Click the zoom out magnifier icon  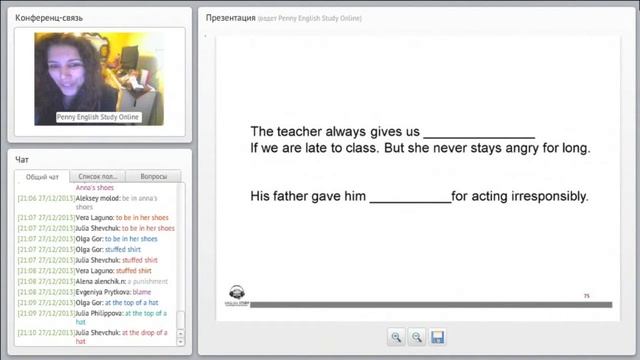pyautogui.click(x=416, y=337)
